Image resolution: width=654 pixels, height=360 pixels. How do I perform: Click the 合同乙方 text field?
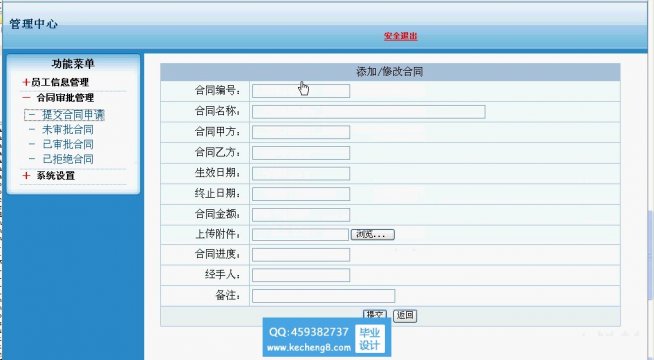[301, 153]
